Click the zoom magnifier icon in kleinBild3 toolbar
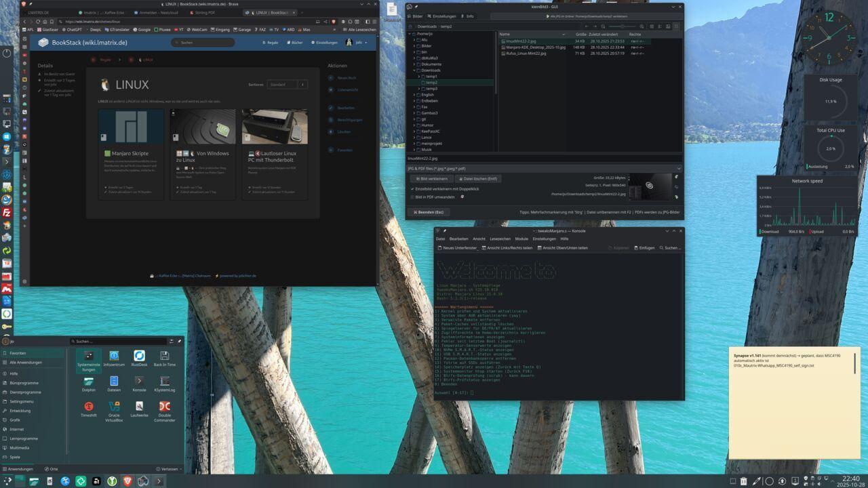 (642, 26)
